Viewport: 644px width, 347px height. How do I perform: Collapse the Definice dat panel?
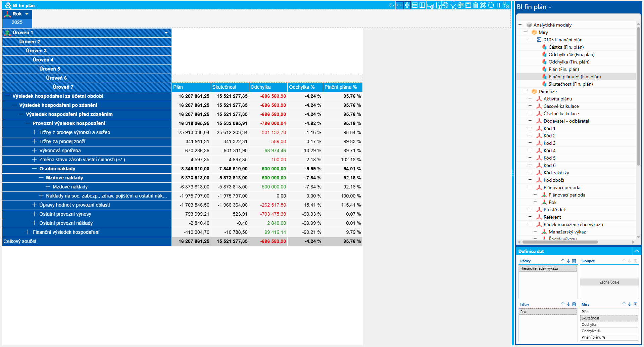636,251
